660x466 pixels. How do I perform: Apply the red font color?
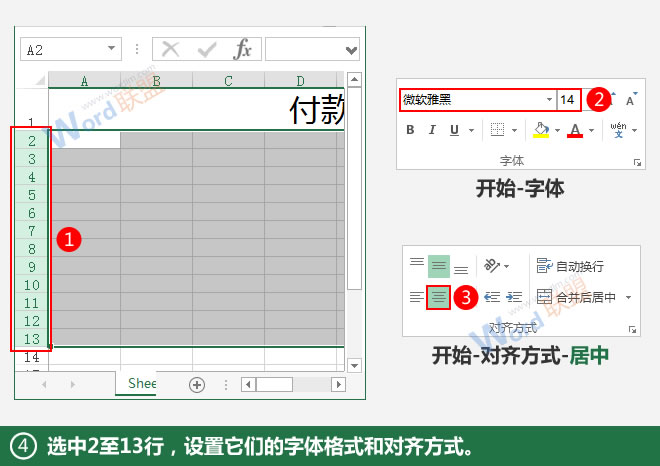[574, 130]
